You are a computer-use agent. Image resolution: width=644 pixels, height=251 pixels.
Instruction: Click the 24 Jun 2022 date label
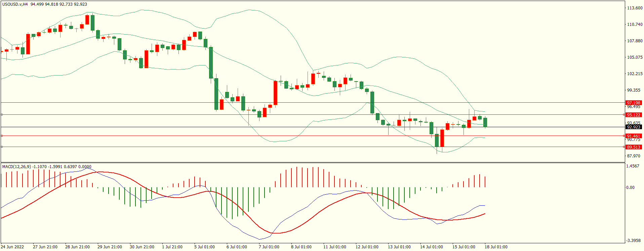[x=12, y=247]
